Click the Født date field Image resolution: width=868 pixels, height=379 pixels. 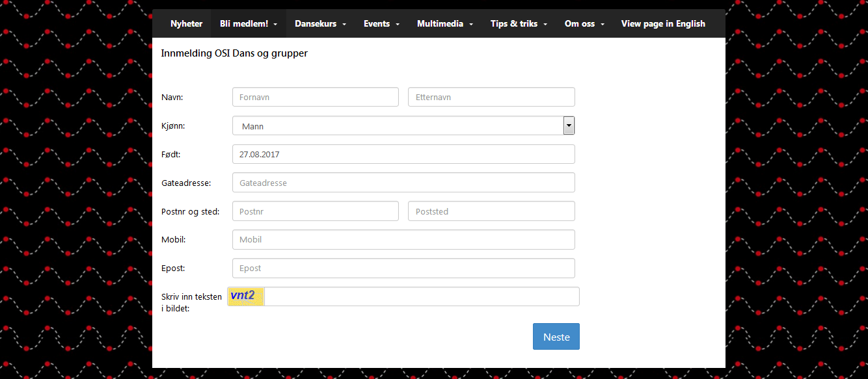403,154
